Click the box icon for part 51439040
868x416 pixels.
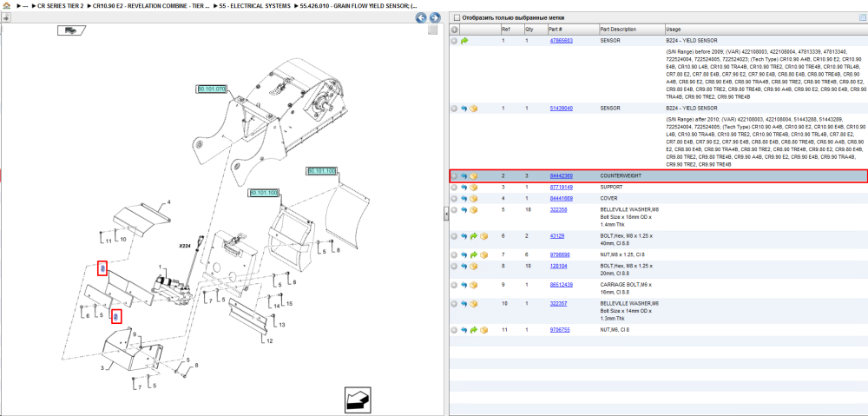click(x=474, y=109)
